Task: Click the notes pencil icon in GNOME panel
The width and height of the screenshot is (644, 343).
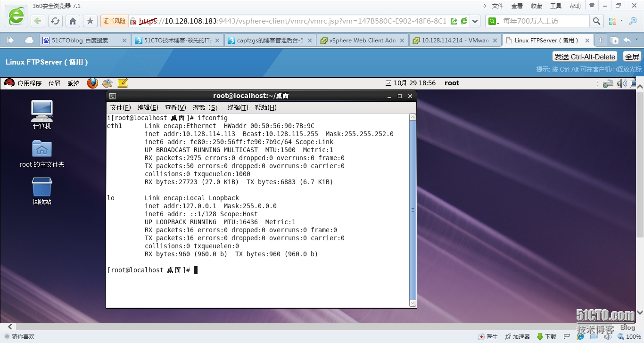Action: coord(123,83)
